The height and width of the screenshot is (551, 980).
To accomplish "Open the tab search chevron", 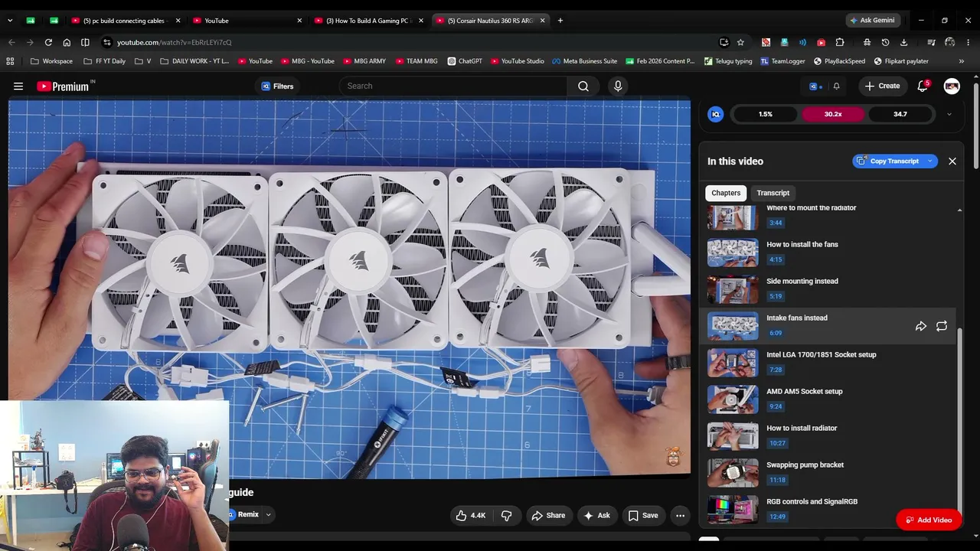I will tap(11, 21).
